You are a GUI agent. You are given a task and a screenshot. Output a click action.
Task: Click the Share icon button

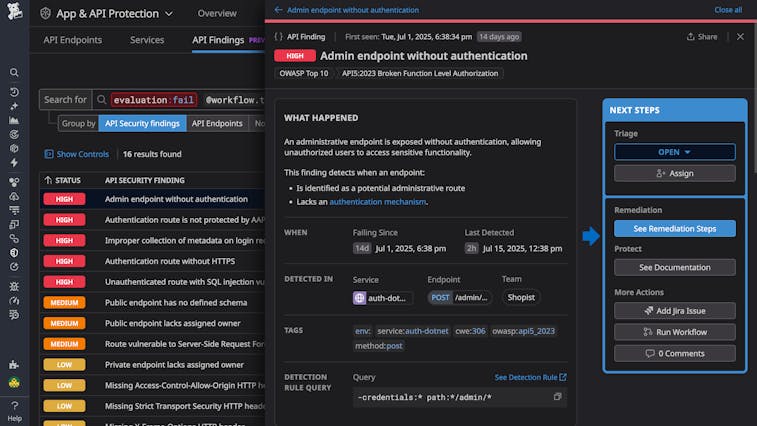point(702,37)
